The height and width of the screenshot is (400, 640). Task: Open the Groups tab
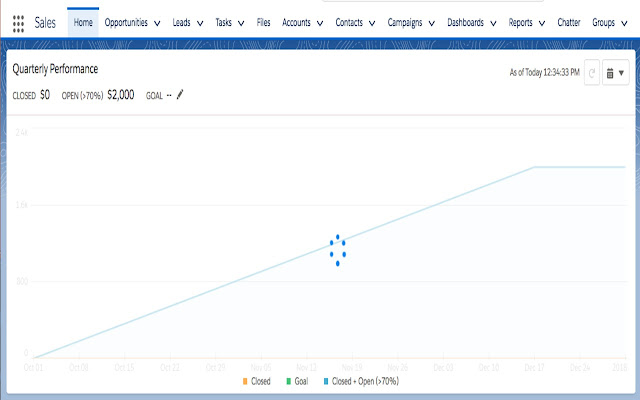603,21
